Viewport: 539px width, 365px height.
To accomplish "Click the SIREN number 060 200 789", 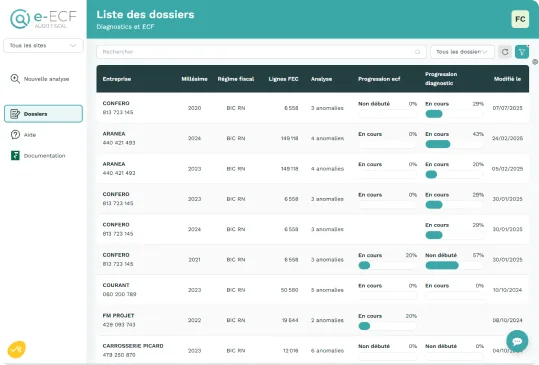I will coord(119,294).
